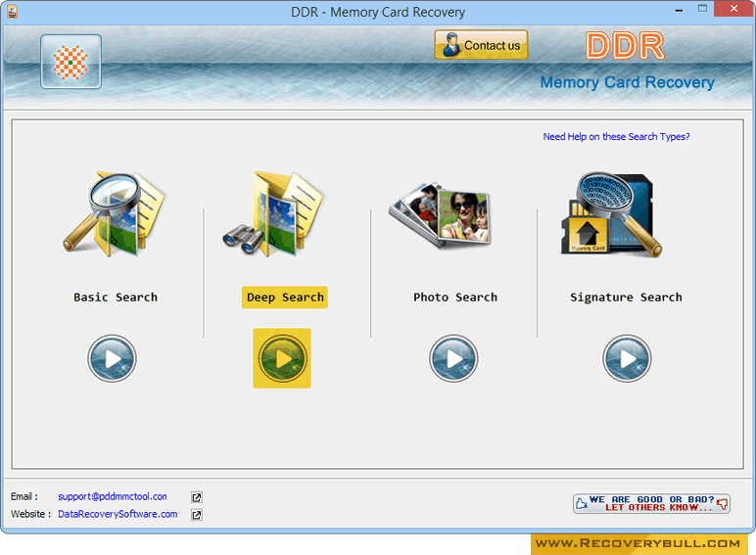
Task: Start Basic Search with its play button
Action: [112, 358]
